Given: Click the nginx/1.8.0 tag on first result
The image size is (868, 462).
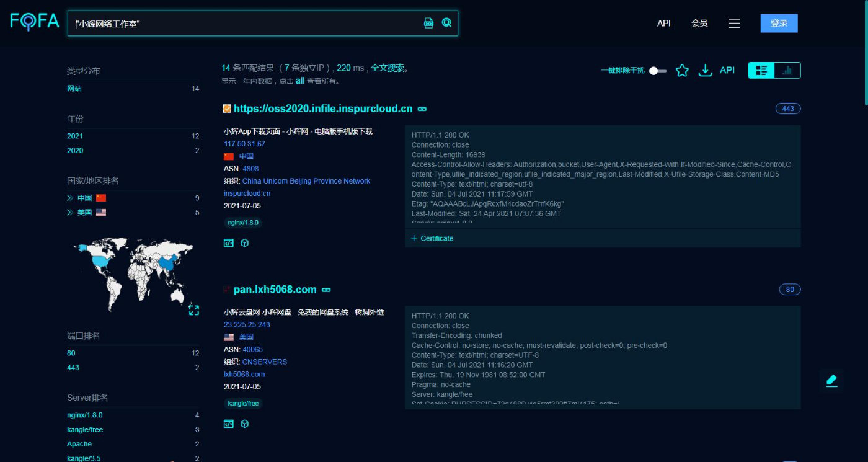Looking at the screenshot, I should (243, 223).
